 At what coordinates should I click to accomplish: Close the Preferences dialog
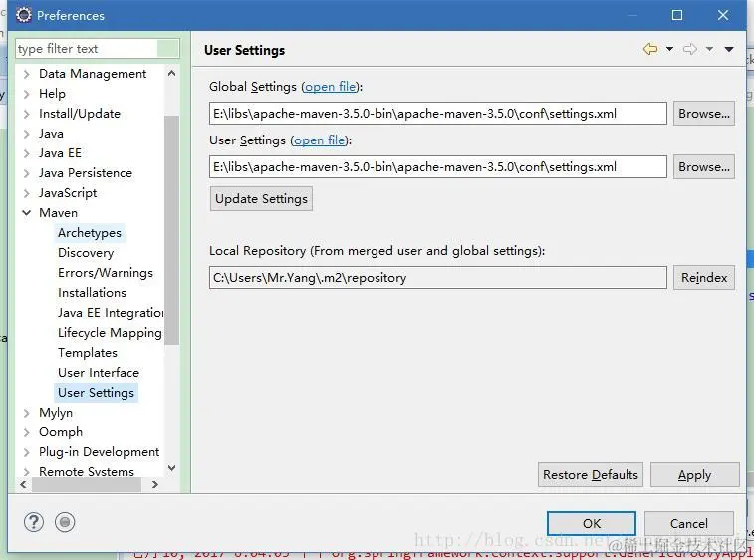pos(723,15)
